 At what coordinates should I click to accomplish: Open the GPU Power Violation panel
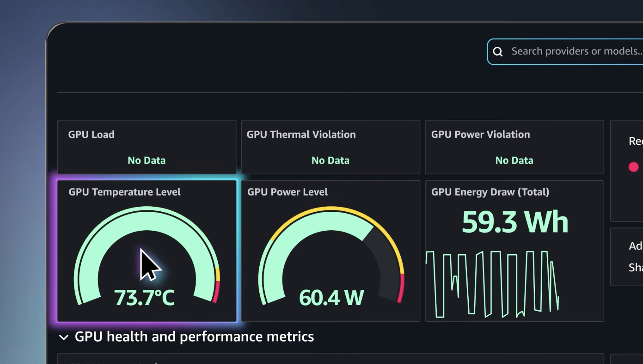[514, 147]
